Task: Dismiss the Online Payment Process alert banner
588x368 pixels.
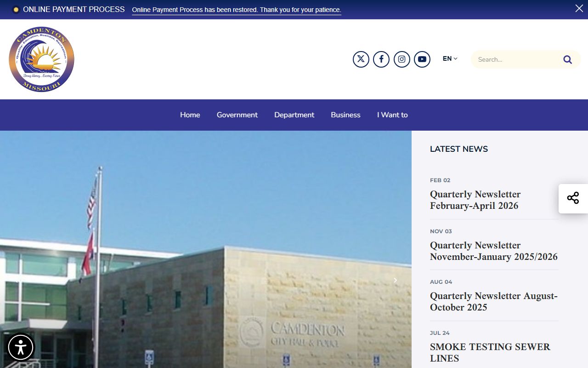Action: click(579, 8)
